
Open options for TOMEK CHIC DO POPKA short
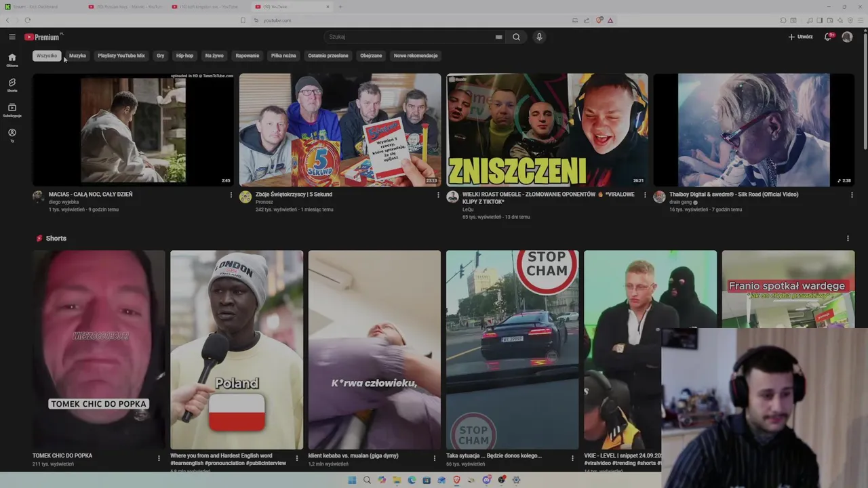point(159,458)
